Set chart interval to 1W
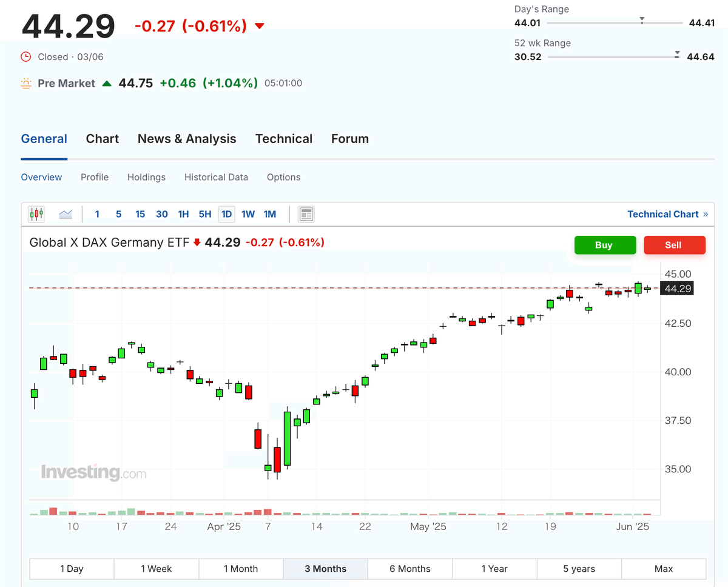The width and height of the screenshot is (728, 587). click(x=248, y=214)
